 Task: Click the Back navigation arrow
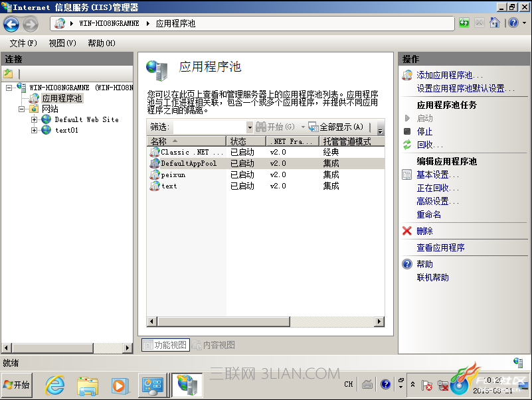click(11, 24)
